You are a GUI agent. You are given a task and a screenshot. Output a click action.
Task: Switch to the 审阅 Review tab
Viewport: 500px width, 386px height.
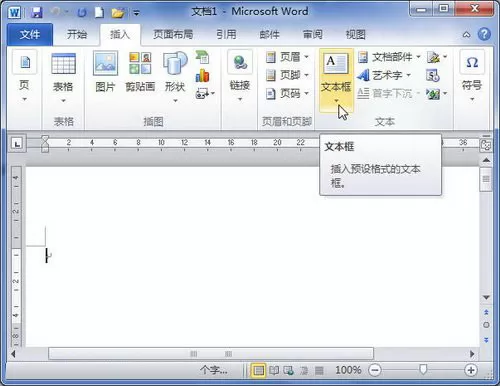[313, 34]
